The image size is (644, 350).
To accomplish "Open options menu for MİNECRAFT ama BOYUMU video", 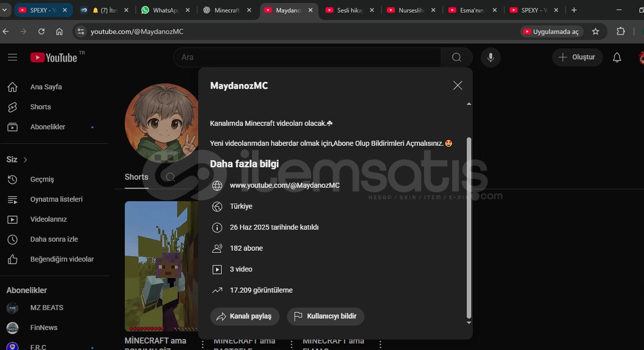I will click(x=203, y=345).
